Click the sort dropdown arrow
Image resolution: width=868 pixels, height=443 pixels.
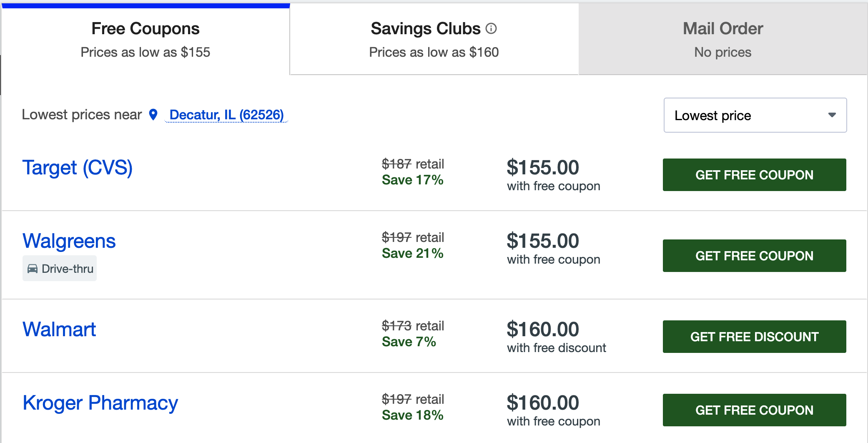click(x=832, y=115)
